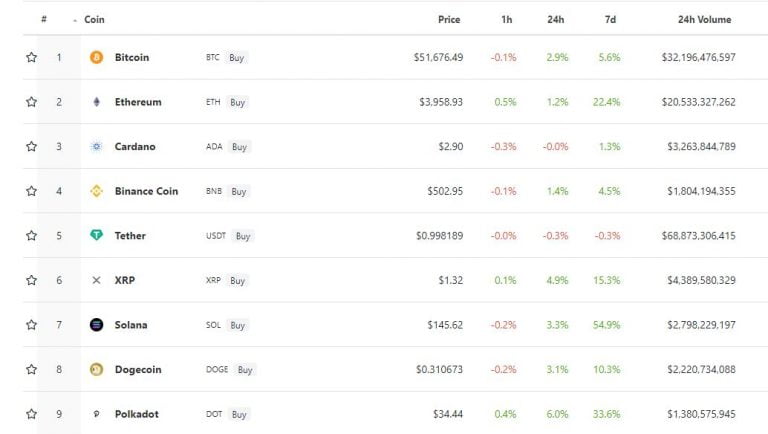
Task: Toggle favorite star for Tether
Action: [31, 236]
